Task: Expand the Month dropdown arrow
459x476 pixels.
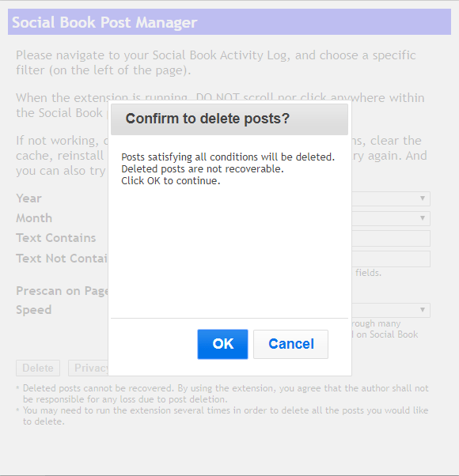Action: point(423,218)
